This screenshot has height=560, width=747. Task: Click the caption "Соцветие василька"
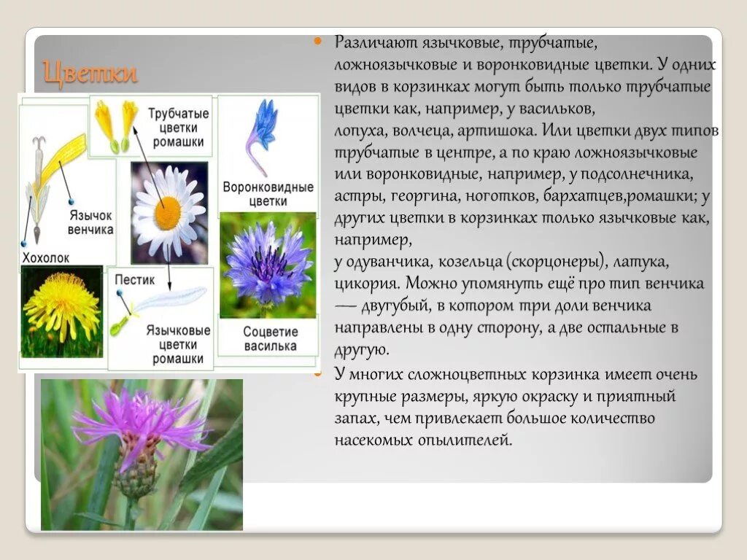click(x=270, y=338)
